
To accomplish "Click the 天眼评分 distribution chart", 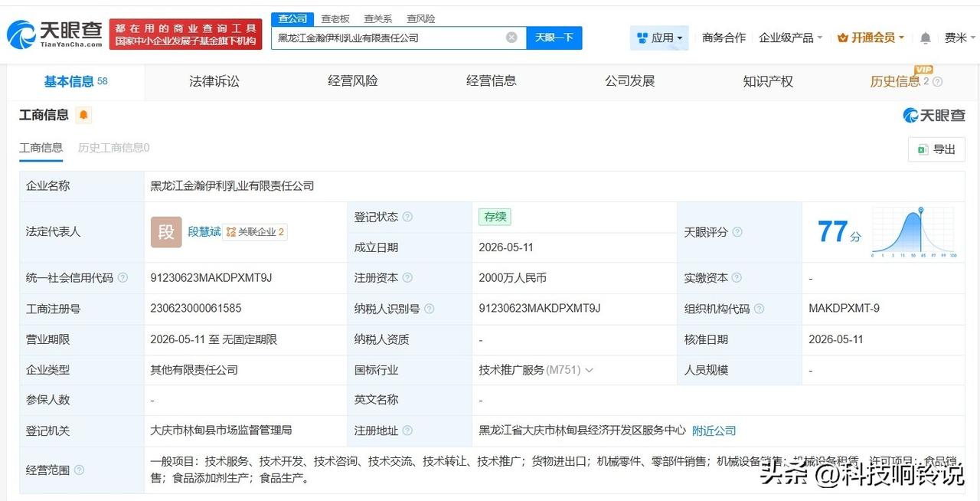I will coord(913,232).
